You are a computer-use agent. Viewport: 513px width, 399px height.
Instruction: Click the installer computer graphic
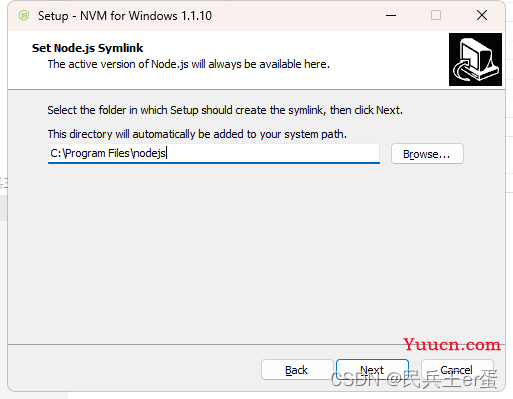475,59
